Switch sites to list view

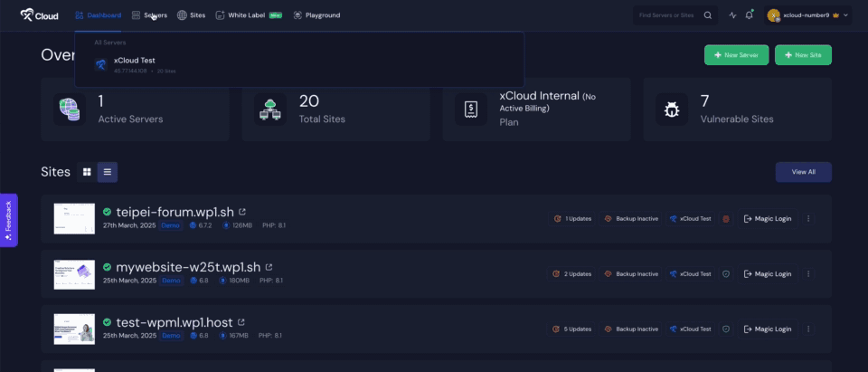coord(107,171)
